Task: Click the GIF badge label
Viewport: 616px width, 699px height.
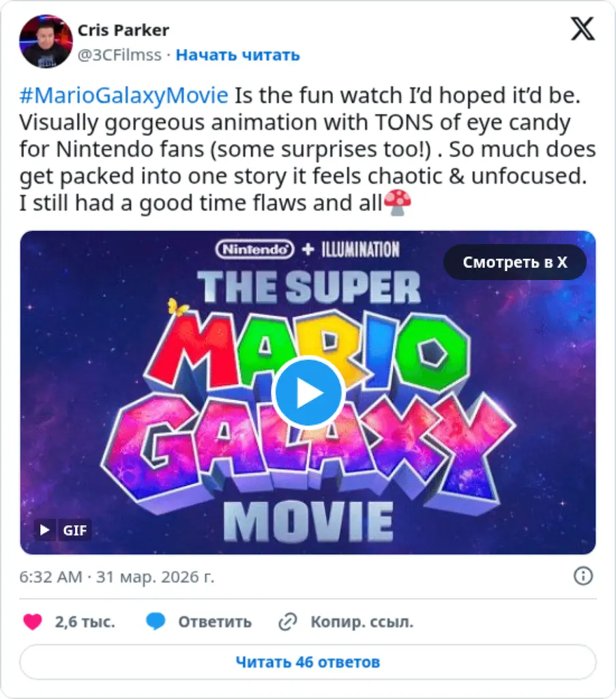Action: pos(75,530)
